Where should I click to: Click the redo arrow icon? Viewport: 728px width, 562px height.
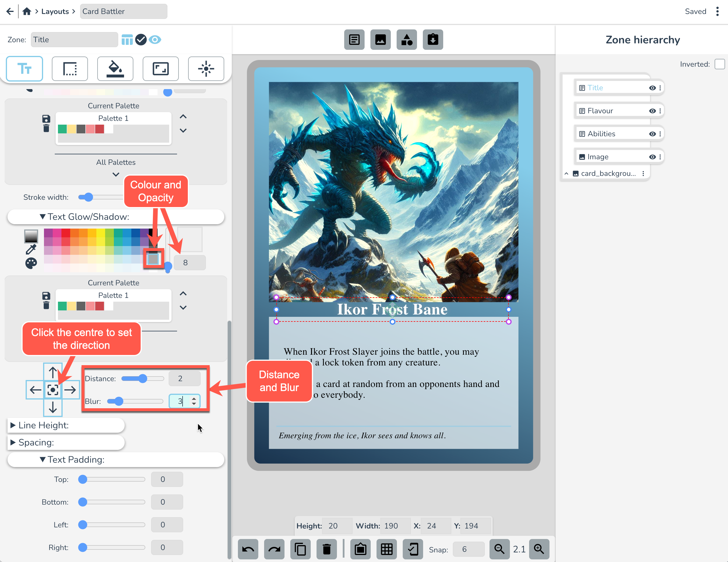pyautogui.click(x=274, y=549)
